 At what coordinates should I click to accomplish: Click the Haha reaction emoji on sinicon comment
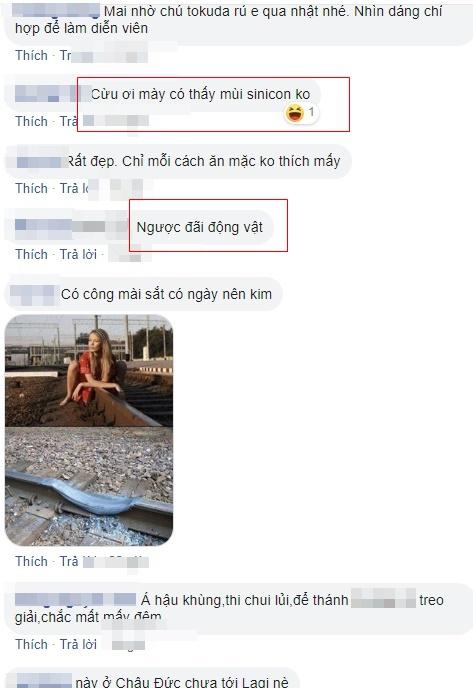(294, 114)
